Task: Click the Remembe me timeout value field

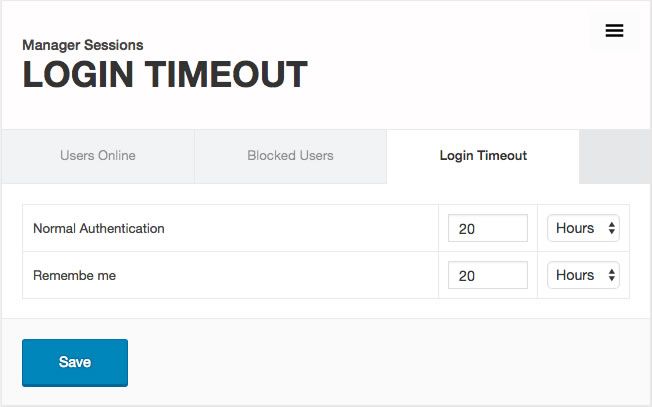Action: tap(487, 275)
